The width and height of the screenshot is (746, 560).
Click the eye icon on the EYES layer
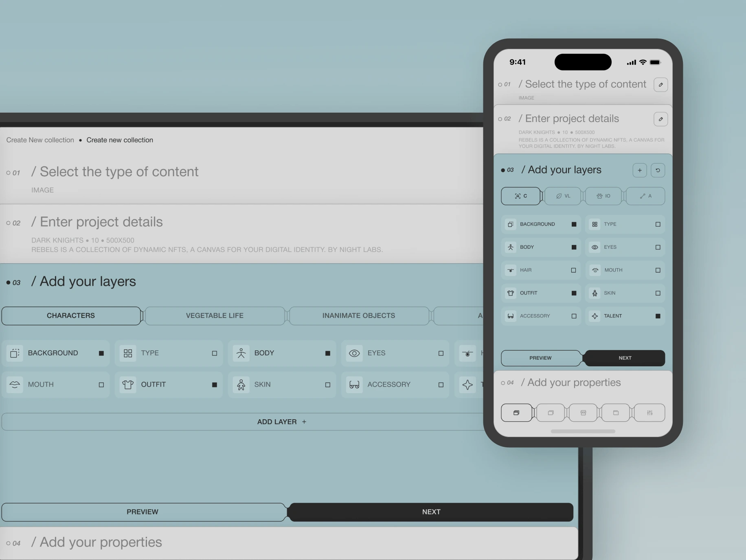coord(595,247)
